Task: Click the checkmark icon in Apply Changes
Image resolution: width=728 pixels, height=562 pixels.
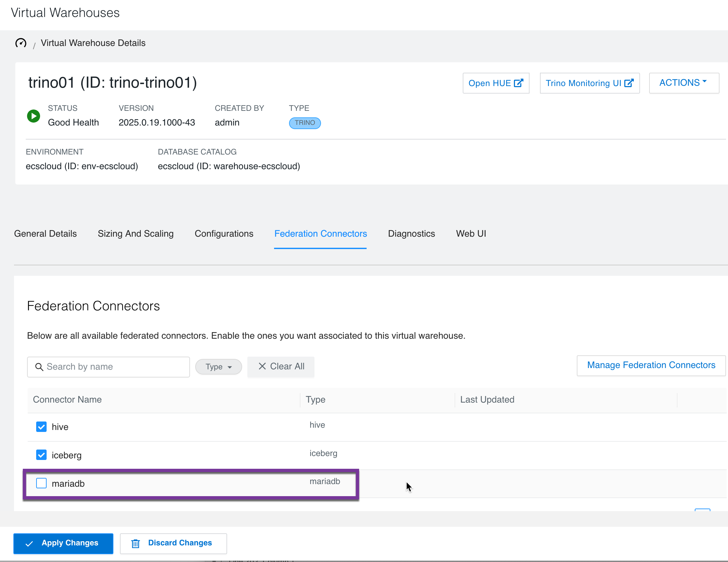Action: tap(29, 543)
